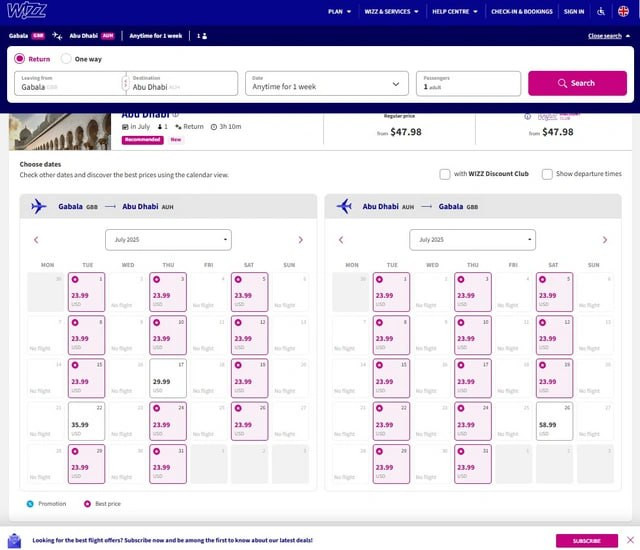Image resolution: width=640 pixels, height=550 pixels.
Task: Click the Promotion legend icon
Action: coord(30,504)
